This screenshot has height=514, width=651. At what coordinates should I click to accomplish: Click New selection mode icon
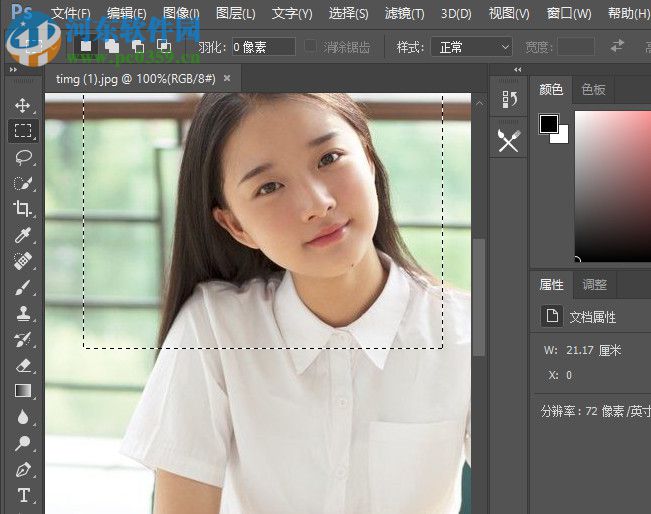coord(86,46)
